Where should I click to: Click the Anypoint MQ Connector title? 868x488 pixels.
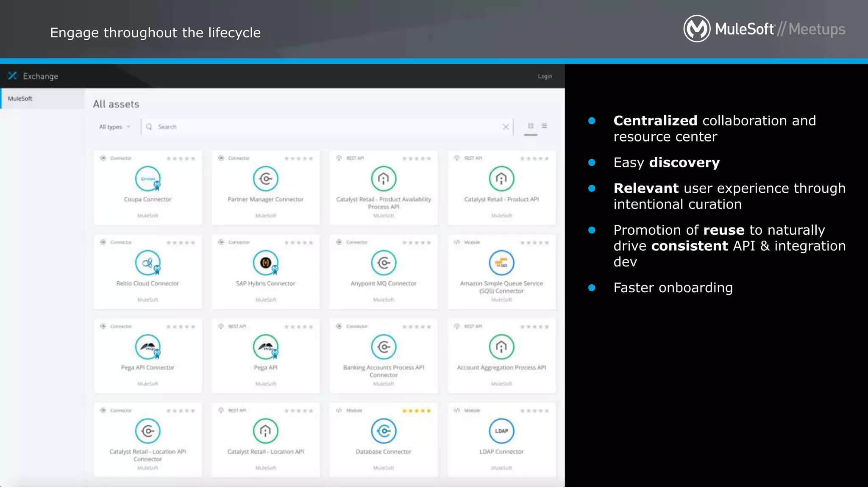pos(384,283)
